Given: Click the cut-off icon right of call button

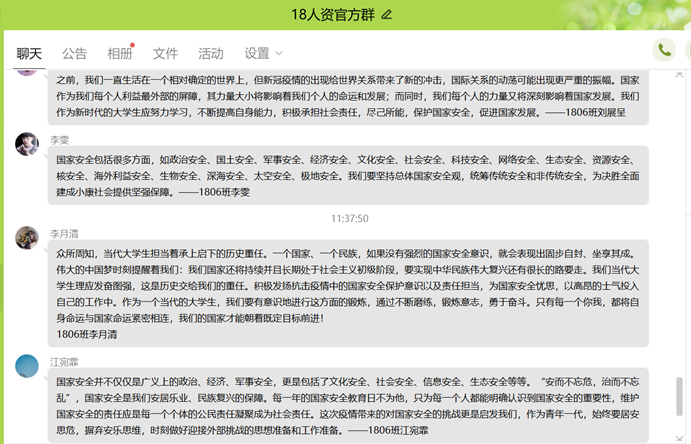Looking at the screenshot, I should click(x=687, y=50).
